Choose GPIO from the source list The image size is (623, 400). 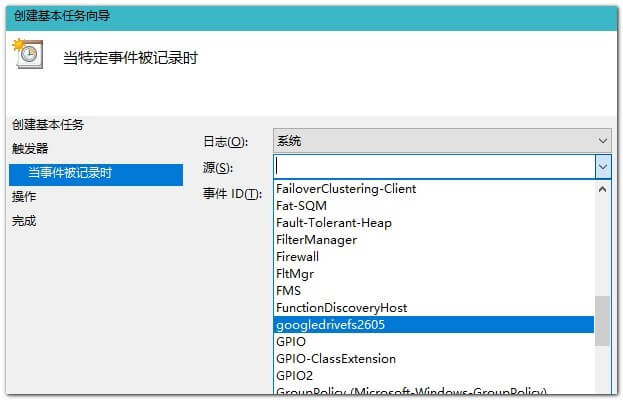(x=290, y=342)
